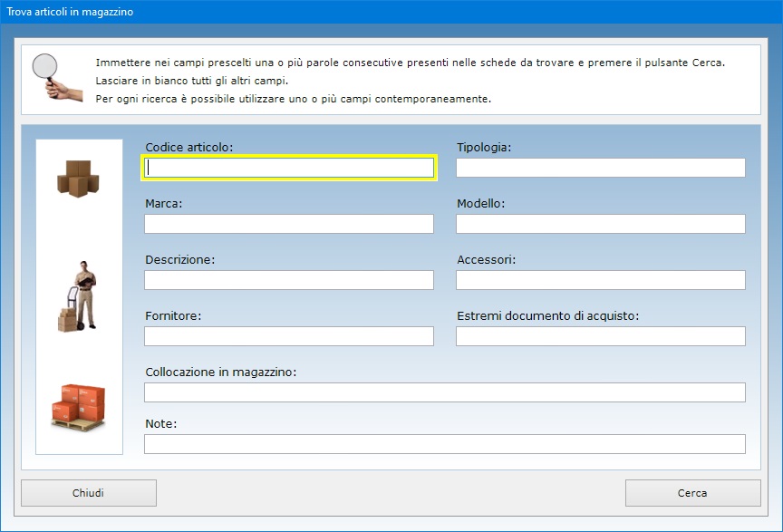Click the instruction text about Cerca

point(410,63)
